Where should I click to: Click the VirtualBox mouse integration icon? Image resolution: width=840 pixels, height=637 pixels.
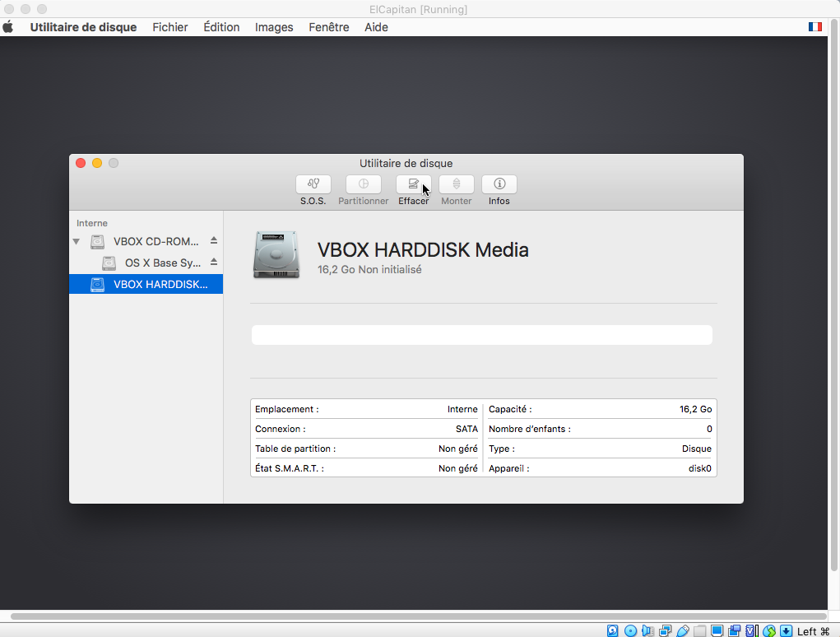pyautogui.click(x=769, y=631)
